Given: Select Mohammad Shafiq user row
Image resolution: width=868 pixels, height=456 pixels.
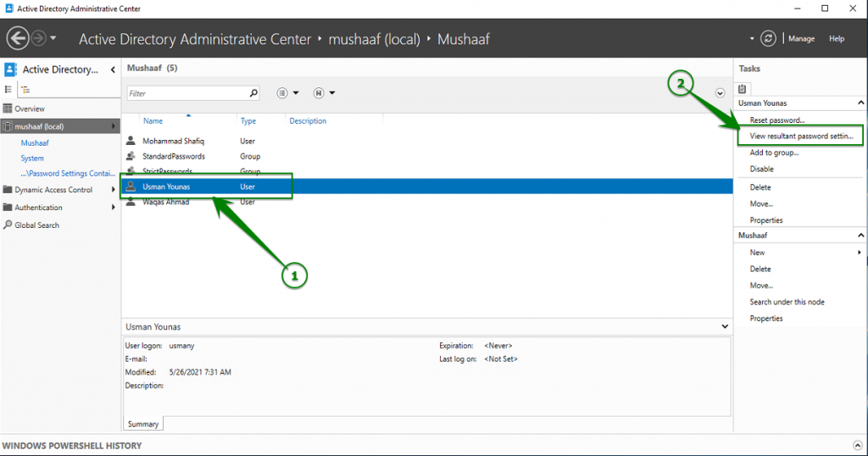Looking at the screenshot, I should coord(427,141).
